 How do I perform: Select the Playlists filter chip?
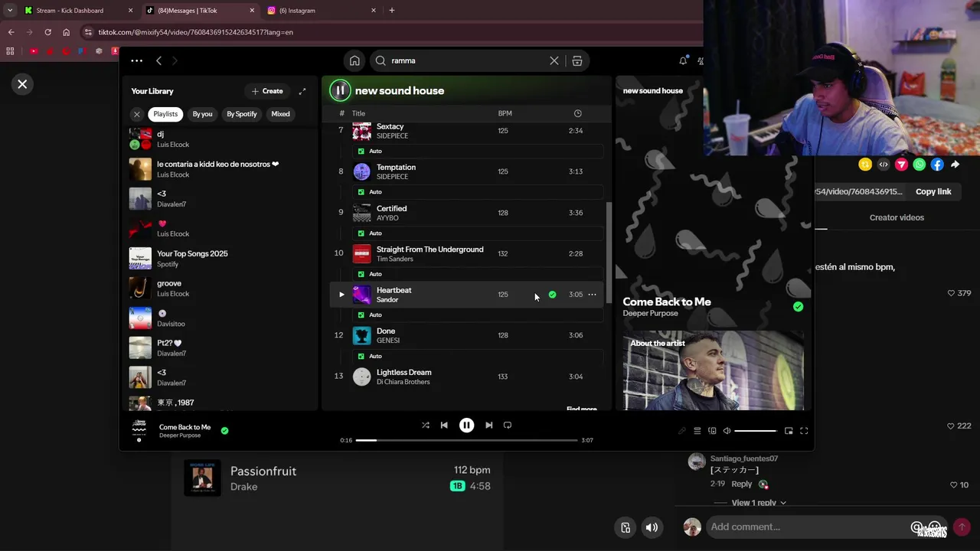coord(165,114)
